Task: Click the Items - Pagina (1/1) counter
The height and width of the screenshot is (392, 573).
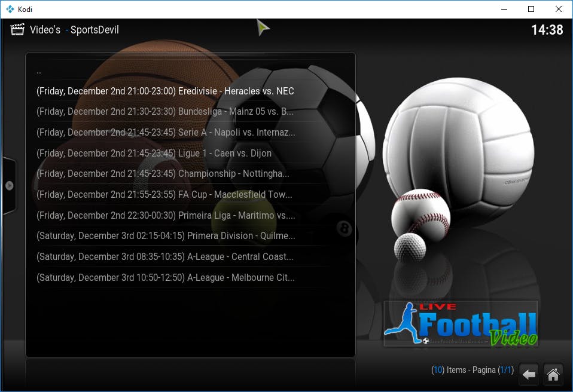Action: (473, 370)
